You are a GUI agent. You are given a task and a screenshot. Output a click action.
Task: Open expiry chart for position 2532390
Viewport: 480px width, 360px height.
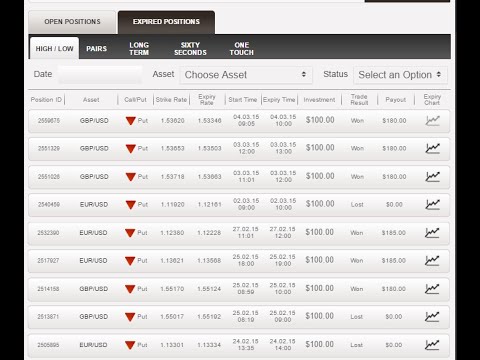click(x=432, y=233)
